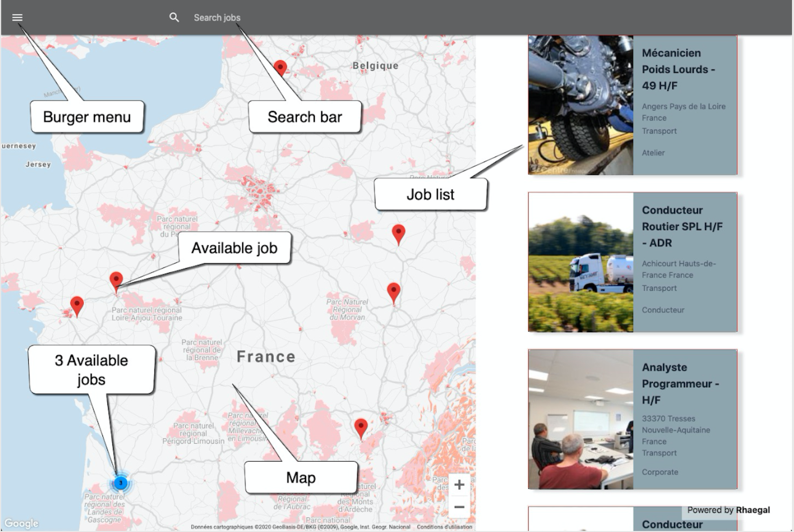Click 'Parc naturel régional Périgord-Limousin' map label

pos(193,433)
